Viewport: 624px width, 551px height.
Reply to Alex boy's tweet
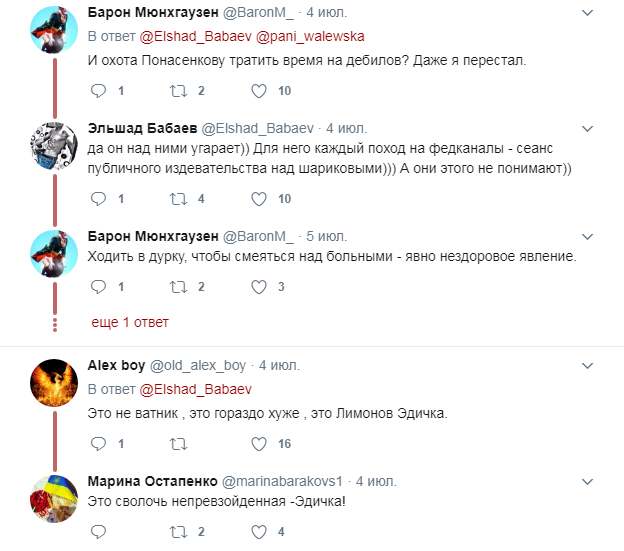98,443
